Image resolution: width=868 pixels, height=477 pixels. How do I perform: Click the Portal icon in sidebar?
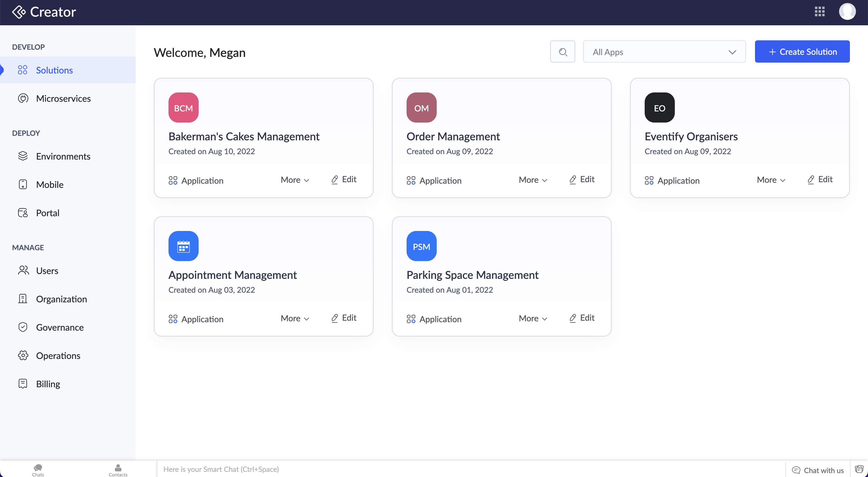[23, 213]
